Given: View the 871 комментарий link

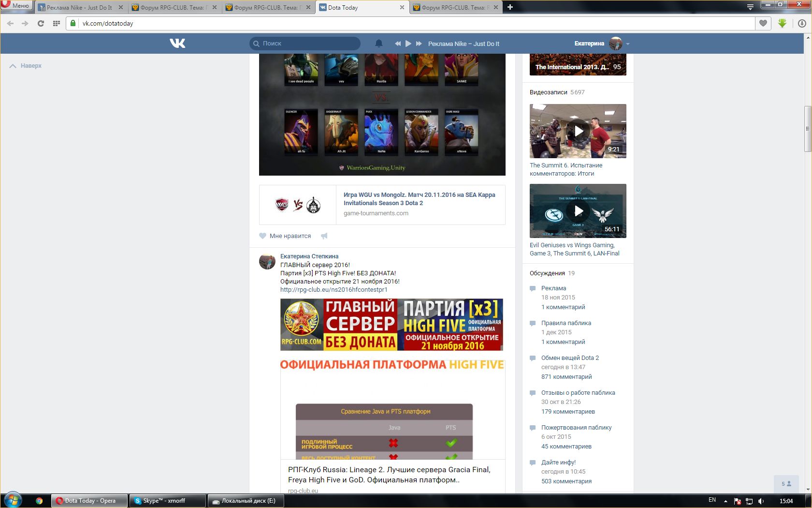Looking at the screenshot, I should [x=566, y=377].
